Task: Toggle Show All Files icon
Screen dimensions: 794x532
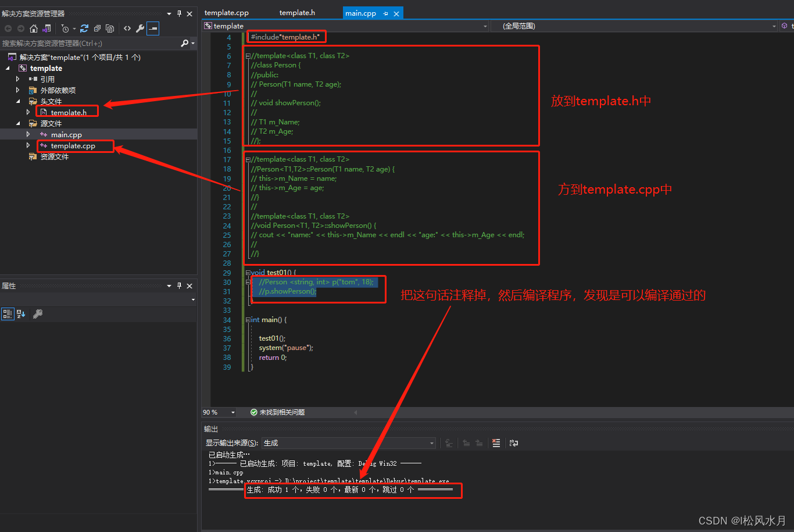Action: [110, 28]
